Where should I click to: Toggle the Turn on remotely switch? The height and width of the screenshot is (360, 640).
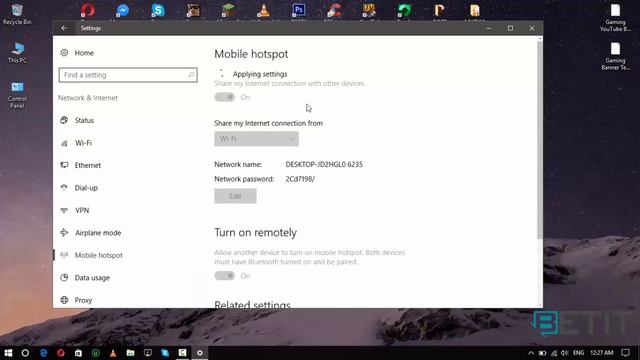[224, 276]
